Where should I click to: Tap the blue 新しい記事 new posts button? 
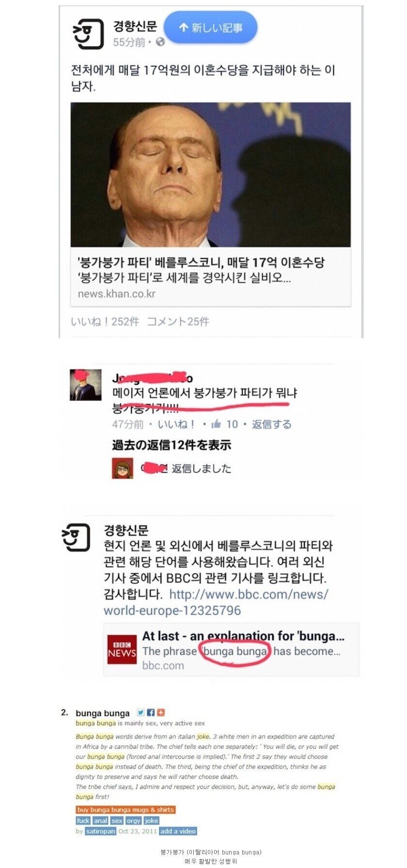point(210,28)
